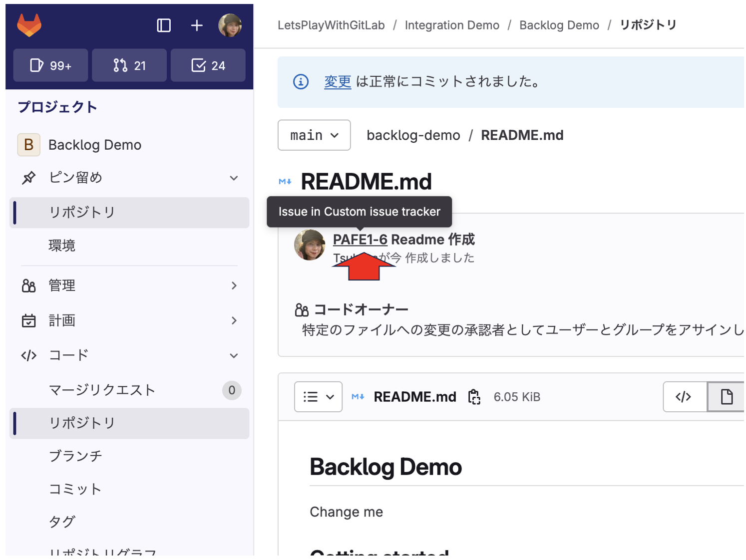
Task: Click the プロジェクト sidebar heading
Action: (x=57, y=107)
